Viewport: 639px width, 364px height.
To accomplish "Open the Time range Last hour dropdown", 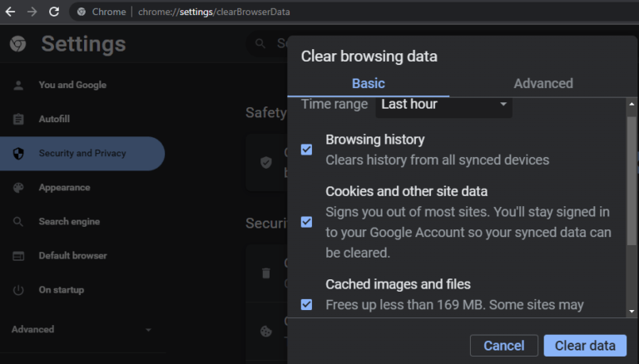I will tap(444, 105).
